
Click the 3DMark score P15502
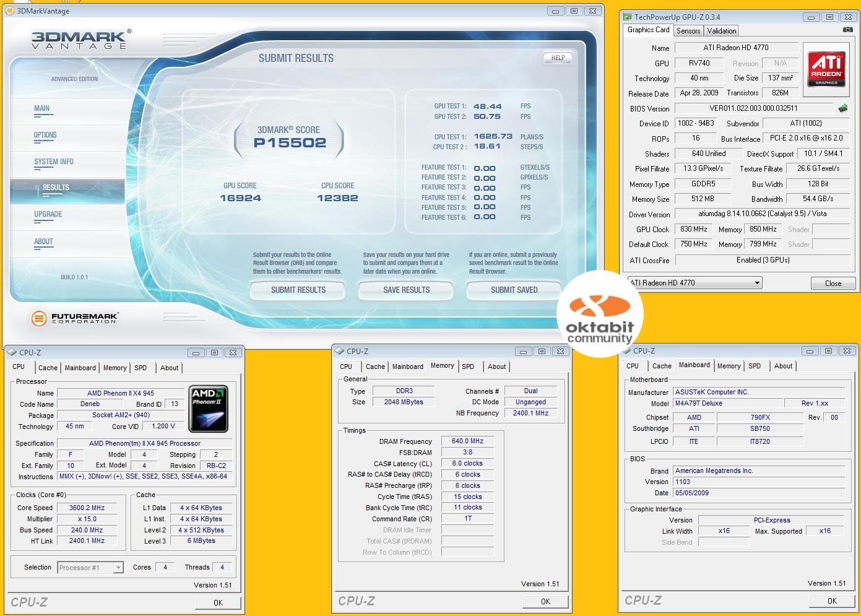pyautogui.click(x=290, y=142)
